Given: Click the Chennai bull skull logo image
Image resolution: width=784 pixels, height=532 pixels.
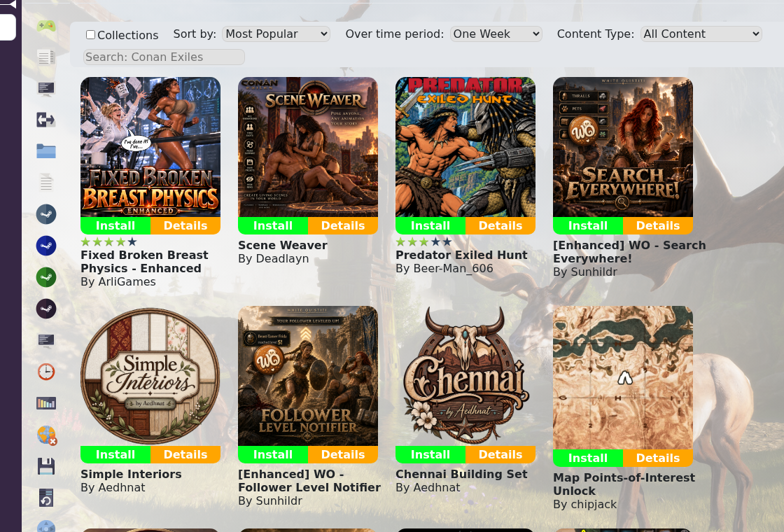Looking at the screenshot, I should coord(465,376).
